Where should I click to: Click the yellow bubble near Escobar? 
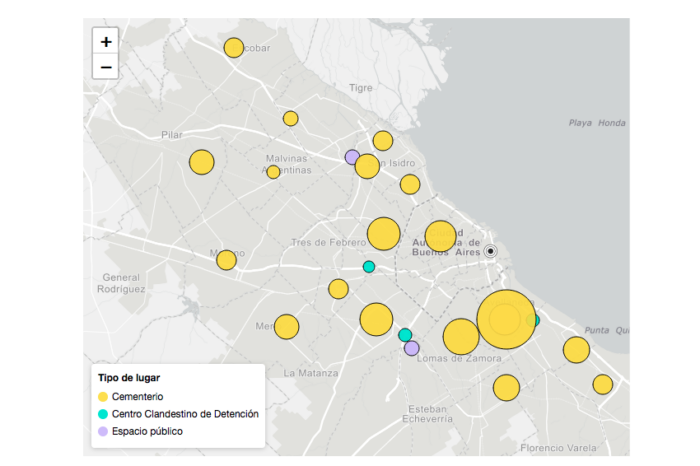(234, 47)
